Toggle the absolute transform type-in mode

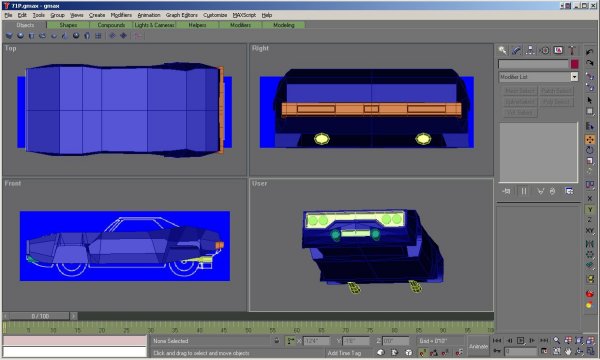pyautogui.click(x=291, y=340)
